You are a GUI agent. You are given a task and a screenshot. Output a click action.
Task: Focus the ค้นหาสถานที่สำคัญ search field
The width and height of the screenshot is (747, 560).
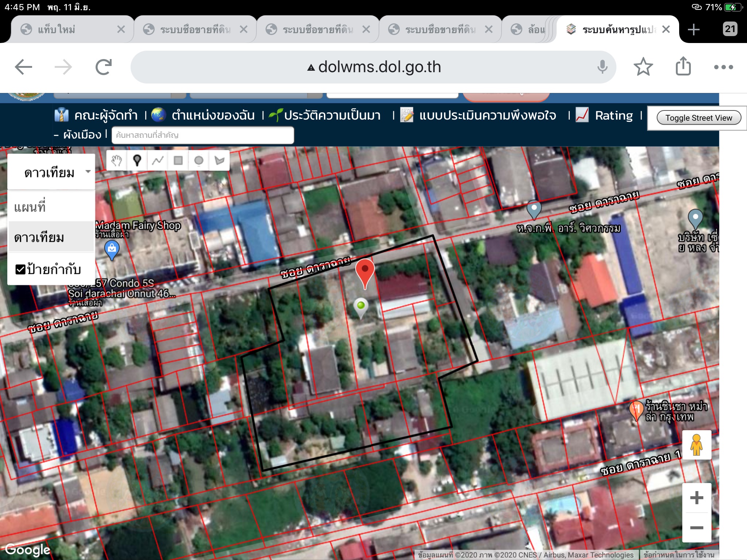coord(203,135)
